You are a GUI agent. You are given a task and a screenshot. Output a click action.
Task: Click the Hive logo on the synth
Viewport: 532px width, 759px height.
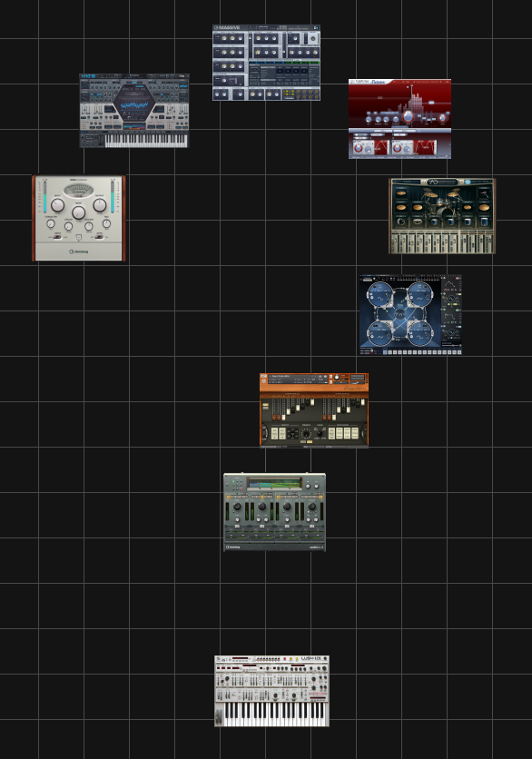[x=88, y=76]
